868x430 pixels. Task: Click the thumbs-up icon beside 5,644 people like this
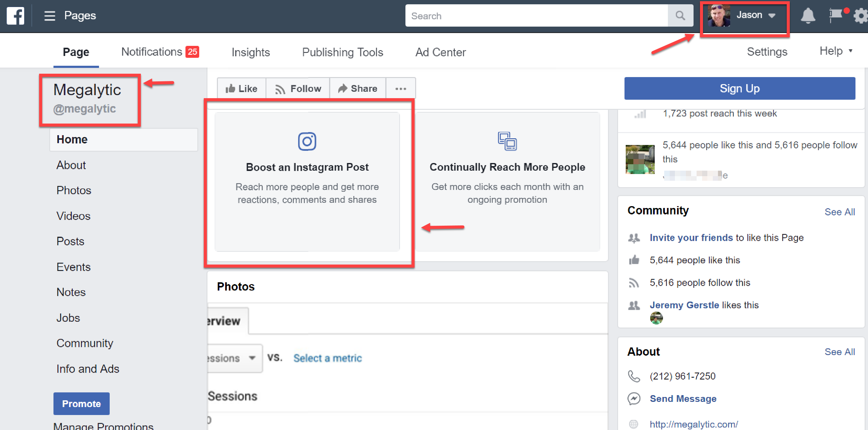click(x=634, y=260)
